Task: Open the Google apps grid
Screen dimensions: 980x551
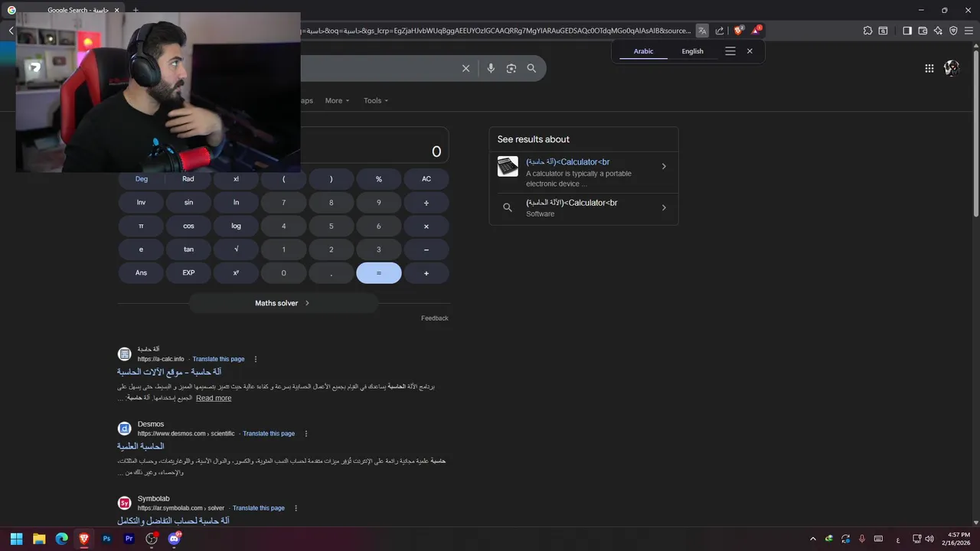Action: [x=929, y=68]
